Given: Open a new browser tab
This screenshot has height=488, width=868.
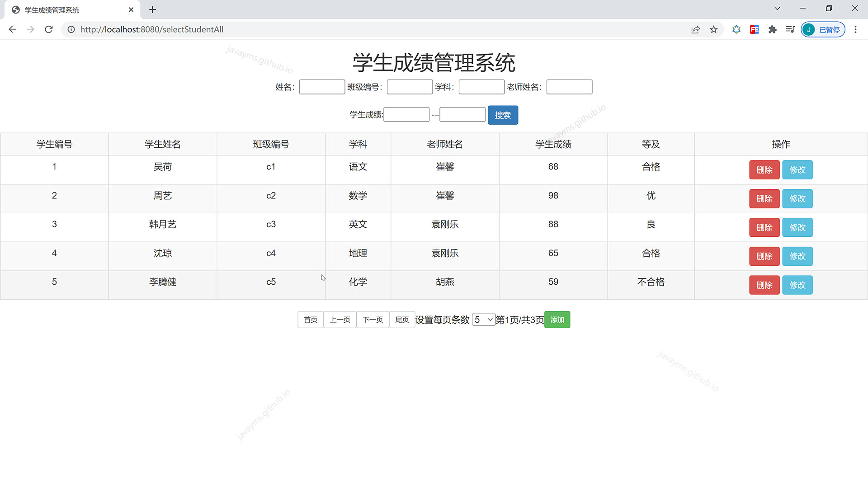Looking at the screenshot, I should 152,9.
